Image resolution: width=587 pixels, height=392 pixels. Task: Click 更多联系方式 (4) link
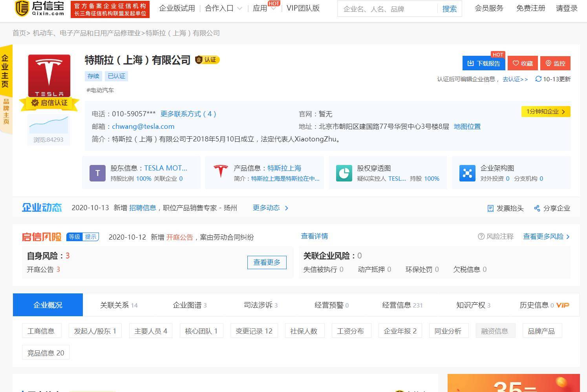188,114
